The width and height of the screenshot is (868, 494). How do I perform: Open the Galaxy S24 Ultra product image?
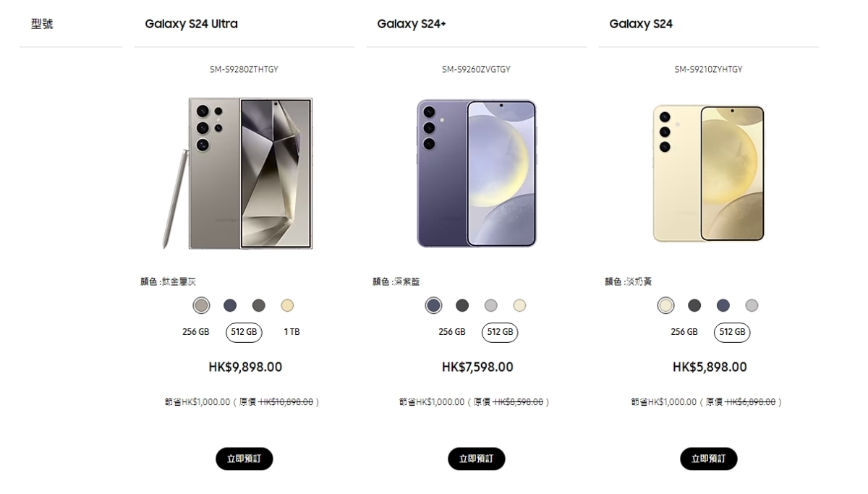pos(239,174)
